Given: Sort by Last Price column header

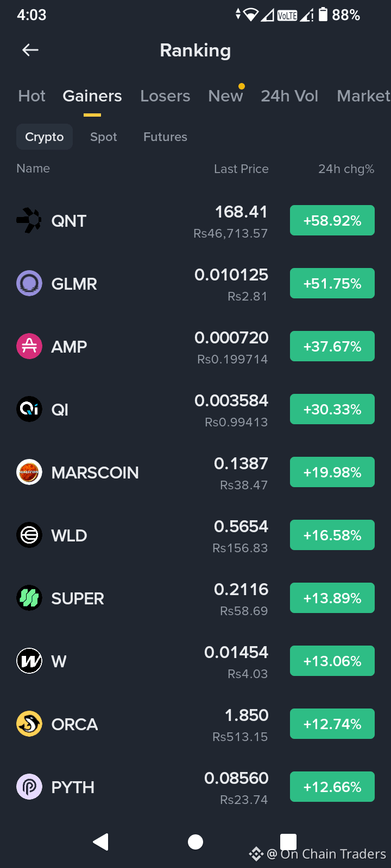Looking at the screenshot, I should pos(241,169).
